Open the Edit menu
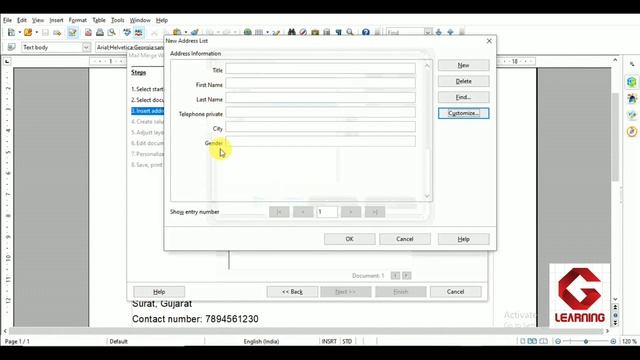Viewport: 640px width, 360px height. [22, 20]
